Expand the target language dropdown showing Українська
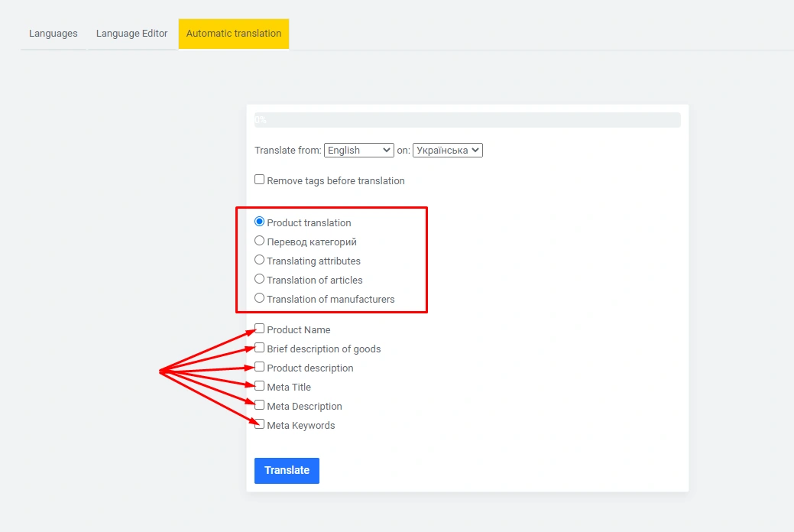The height and width of the screenshot is (532, 794). click(x=447, y=151)
